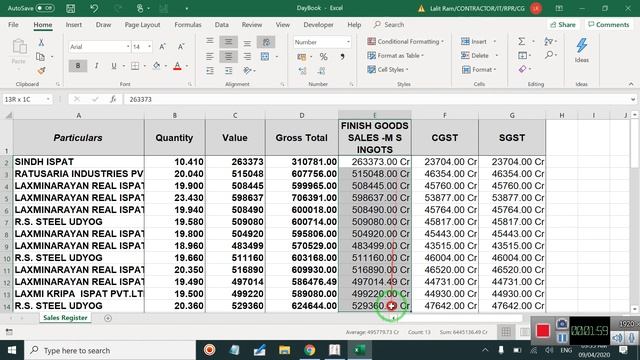640x360 pixels.
Task: Click Sort & Filter icon
Action: click(x=549, y=41)
